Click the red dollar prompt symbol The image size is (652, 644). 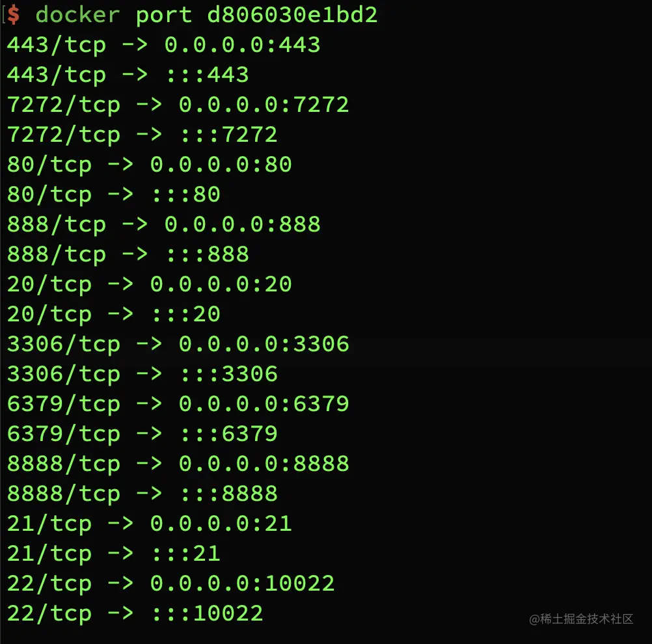click(x=13, y=14)
